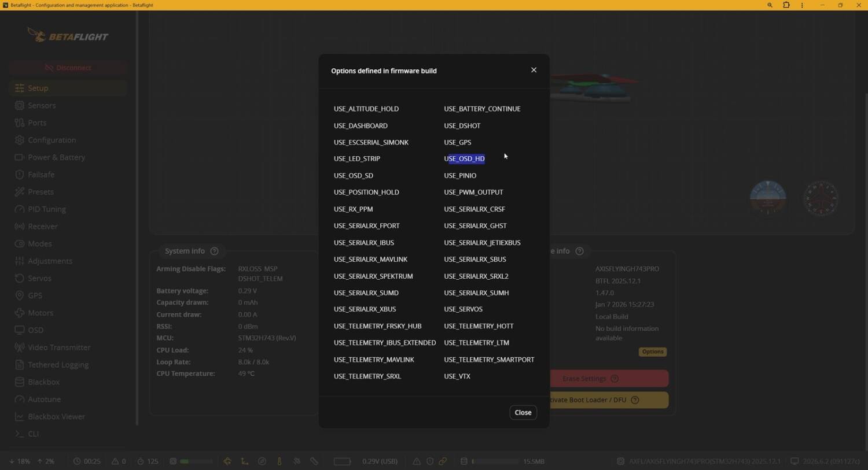
Task: Click the yellow Options button
Action: point(653,351)
